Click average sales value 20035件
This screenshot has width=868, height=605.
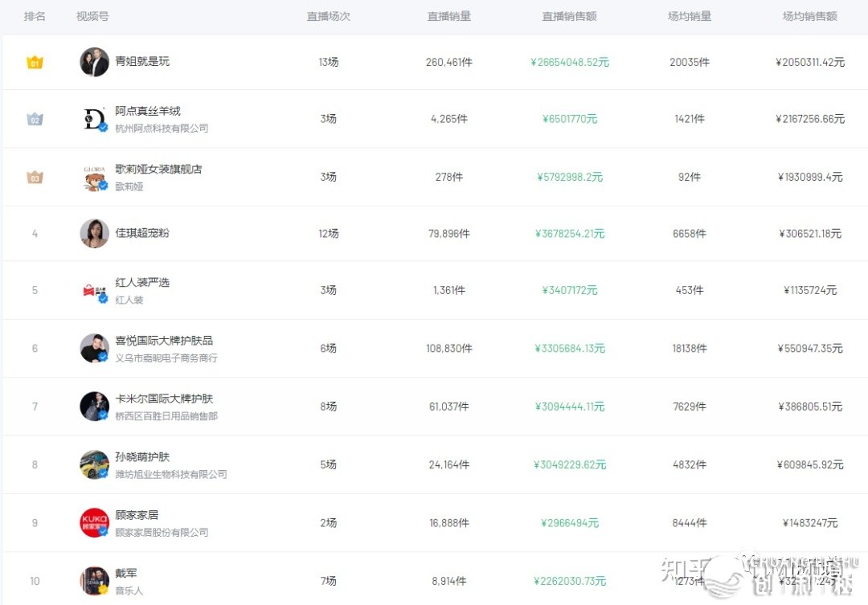[690, 62]
